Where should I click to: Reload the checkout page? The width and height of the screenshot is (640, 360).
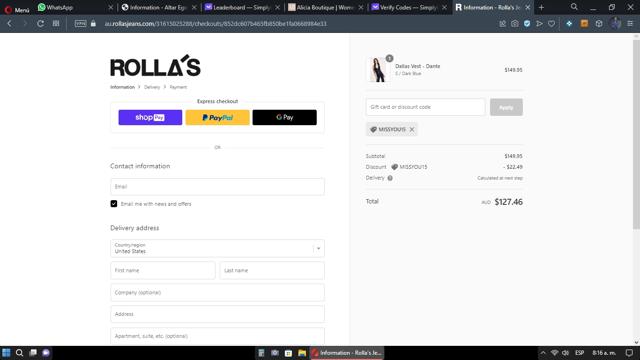tap(40, 24)
